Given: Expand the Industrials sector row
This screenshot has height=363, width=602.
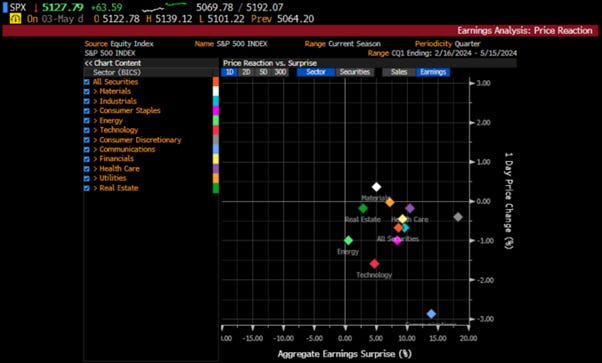Looking at the screenshot, I should point(95,101).
